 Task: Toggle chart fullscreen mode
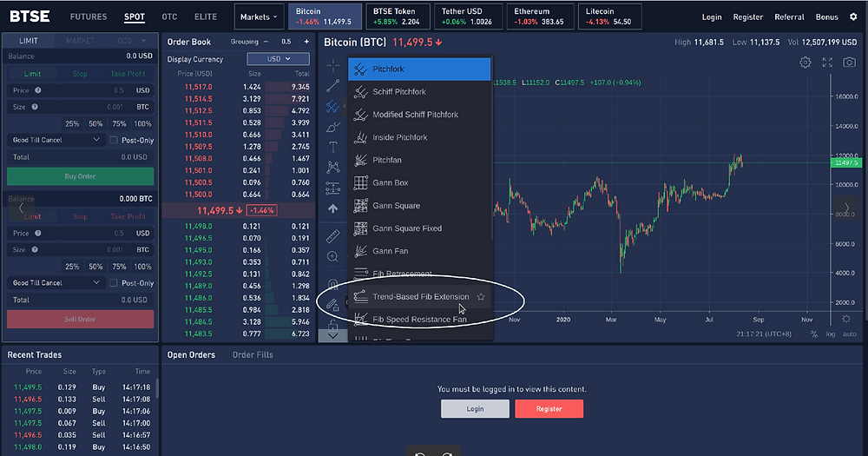pyautogui.click(x=827, y=63)
